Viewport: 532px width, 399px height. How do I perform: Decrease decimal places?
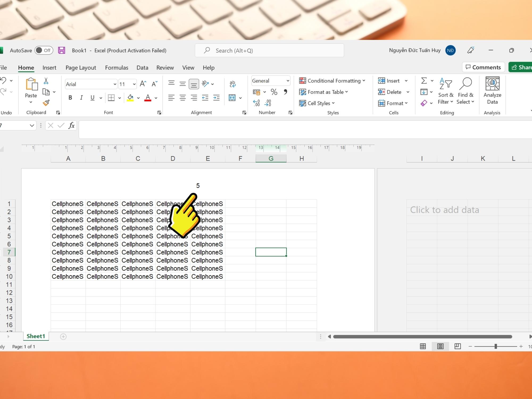point(268,103)
